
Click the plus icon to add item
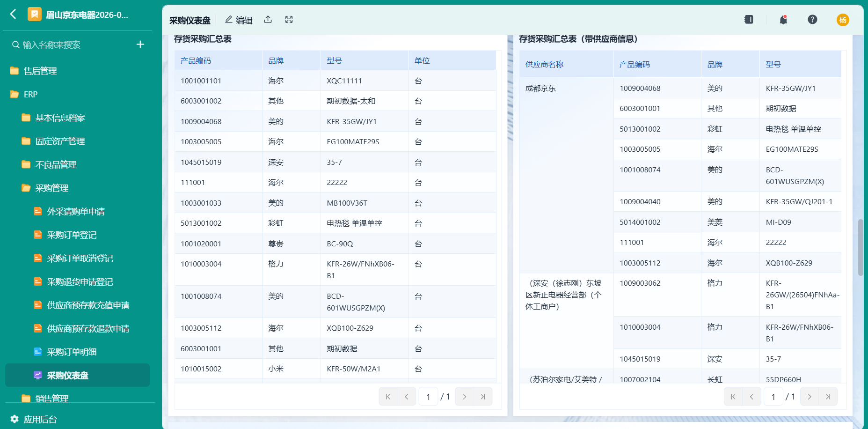click(140, 44)
